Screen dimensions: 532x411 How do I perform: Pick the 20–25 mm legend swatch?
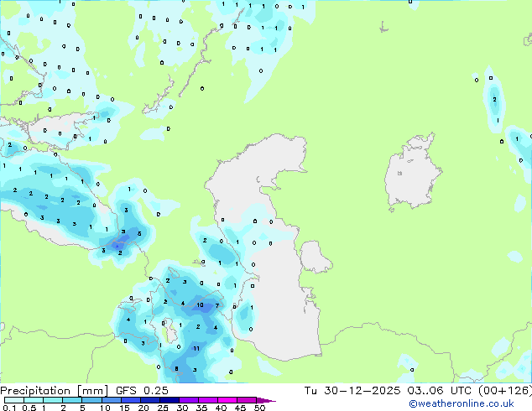pyautogui.click(x=149, y=400)
